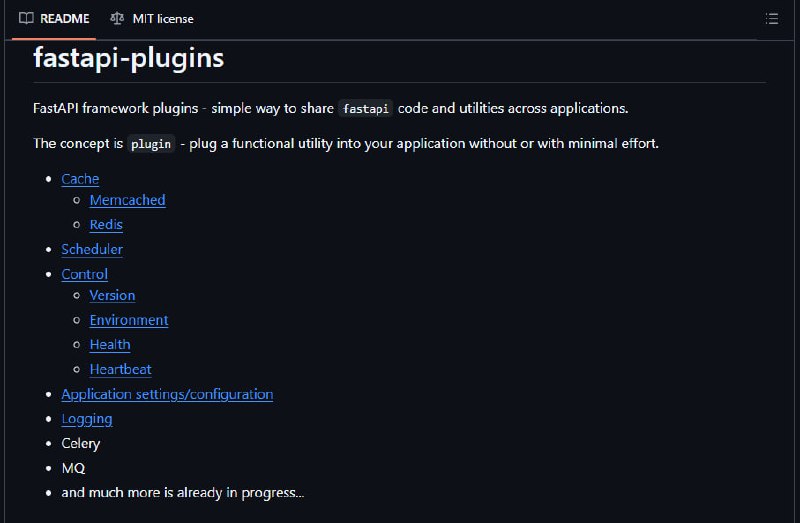800x523 pixels.
Task: Open the Environment link
Action: [129, 320]
